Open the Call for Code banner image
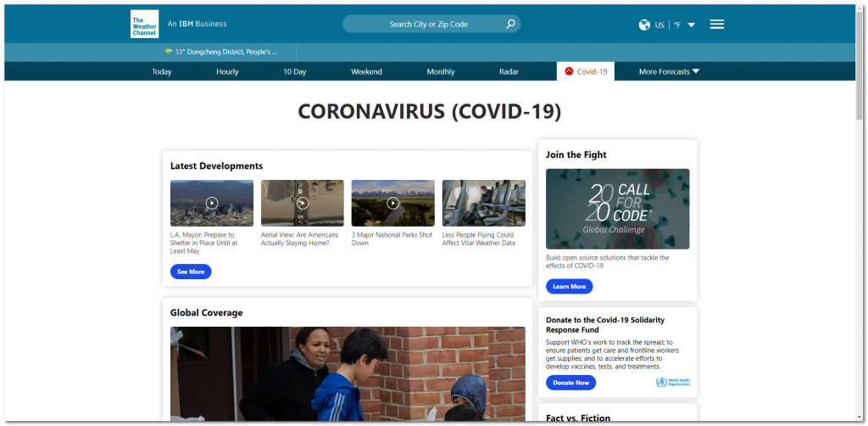The image size is (868, 426). coord(617,208)
